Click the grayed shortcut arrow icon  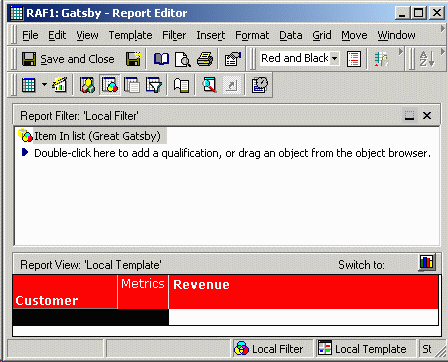click(232, 85)
